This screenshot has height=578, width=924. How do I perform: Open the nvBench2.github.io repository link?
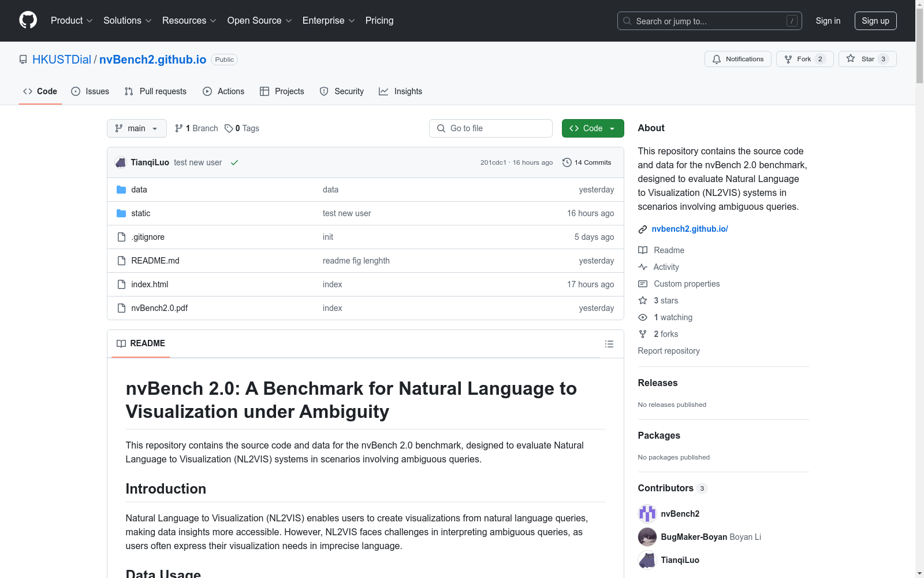152,60
